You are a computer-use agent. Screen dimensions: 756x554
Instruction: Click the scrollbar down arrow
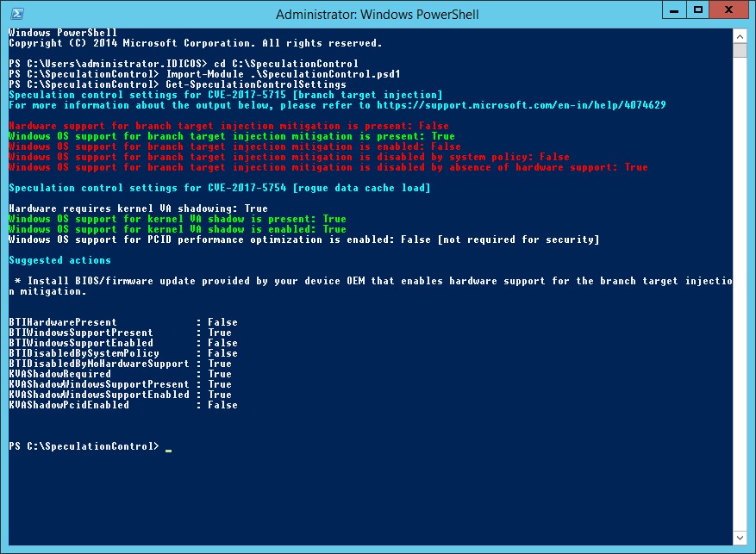(x=740, y=538)
